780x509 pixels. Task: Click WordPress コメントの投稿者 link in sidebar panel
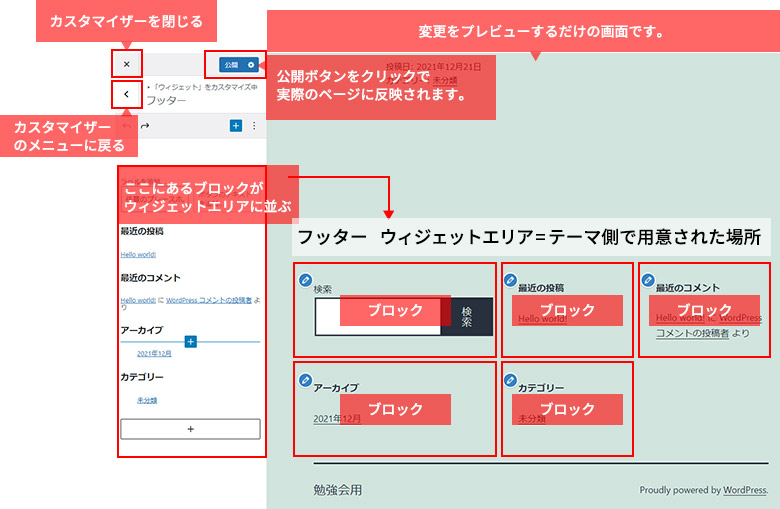tap(209, 300)
